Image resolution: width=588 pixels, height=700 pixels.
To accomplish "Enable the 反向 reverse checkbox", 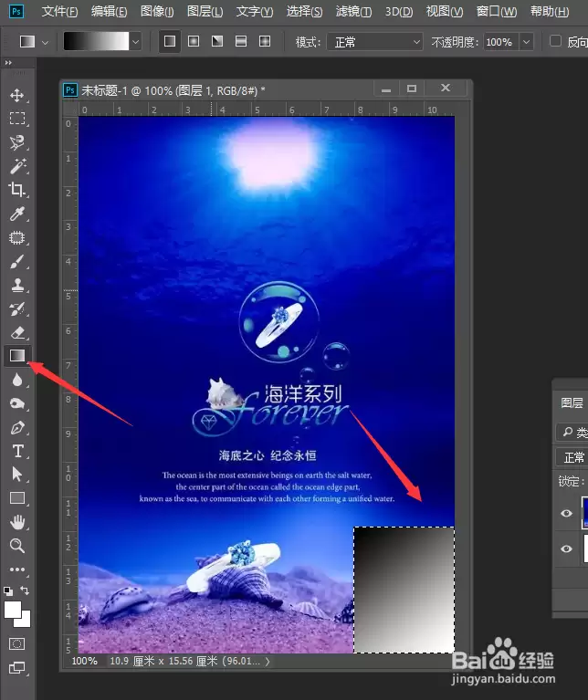I will pyautogui.click(x=555, y=41).
